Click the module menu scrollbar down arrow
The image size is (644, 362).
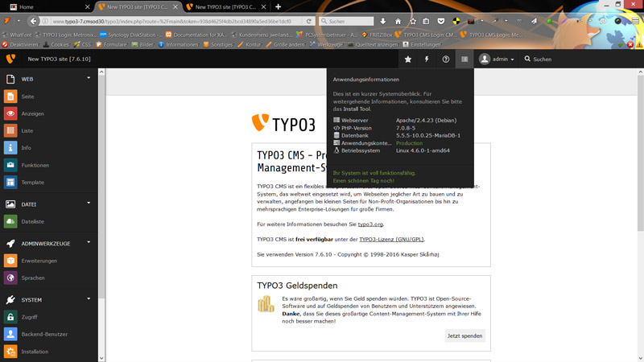pyautogui.click(x=101, y=358)
